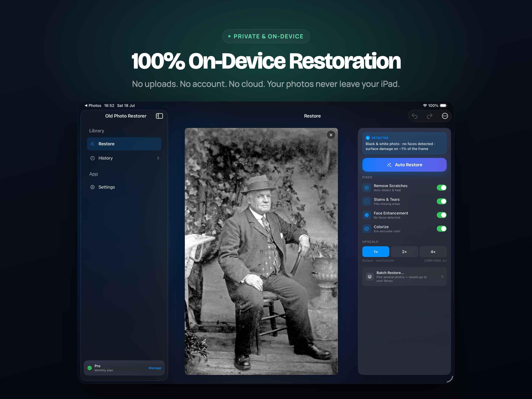Screen dimensions: 532x399
Task: Click the Detected sparkle icon
Action: [x=368, y=138]
